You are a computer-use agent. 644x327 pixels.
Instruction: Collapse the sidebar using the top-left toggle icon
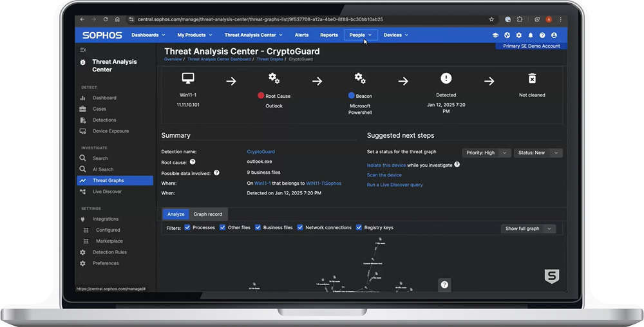[x=83, y=50]
